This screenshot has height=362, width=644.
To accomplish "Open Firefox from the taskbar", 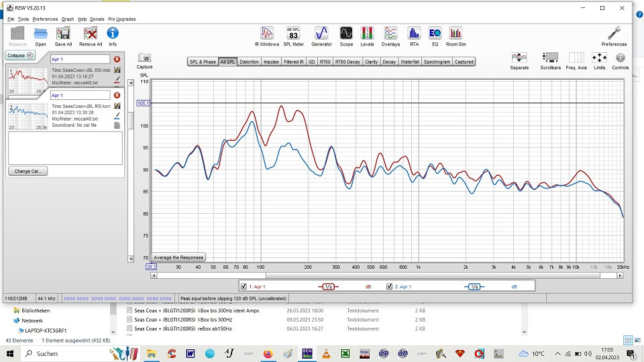I will pos(268,353).
